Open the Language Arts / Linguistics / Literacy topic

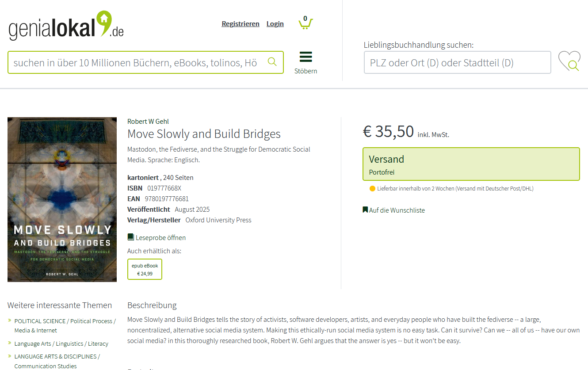pyautogui.click(x=61, y=343)
